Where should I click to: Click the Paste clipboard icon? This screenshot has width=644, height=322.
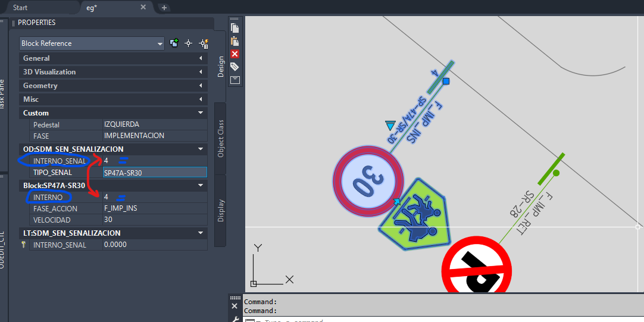(x=235, y=41)
